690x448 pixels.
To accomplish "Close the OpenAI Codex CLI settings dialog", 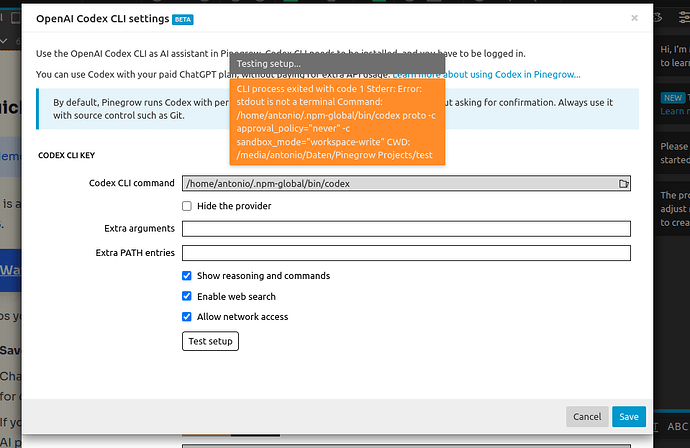I will pos(634,18).
